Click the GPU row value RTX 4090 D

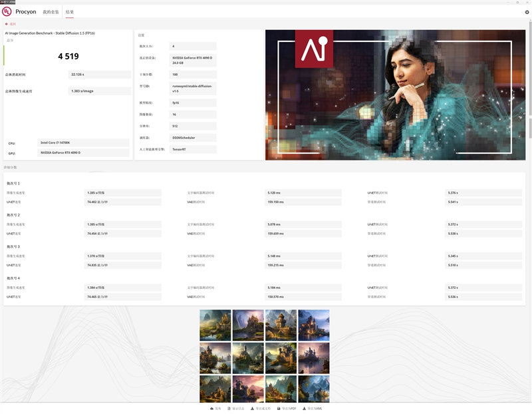click(x=83, y=153)
